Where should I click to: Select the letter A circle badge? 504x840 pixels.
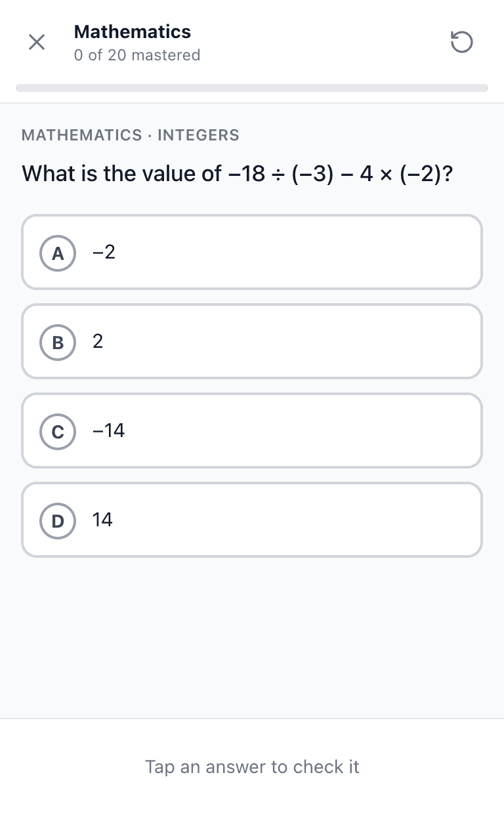[58, 253]
